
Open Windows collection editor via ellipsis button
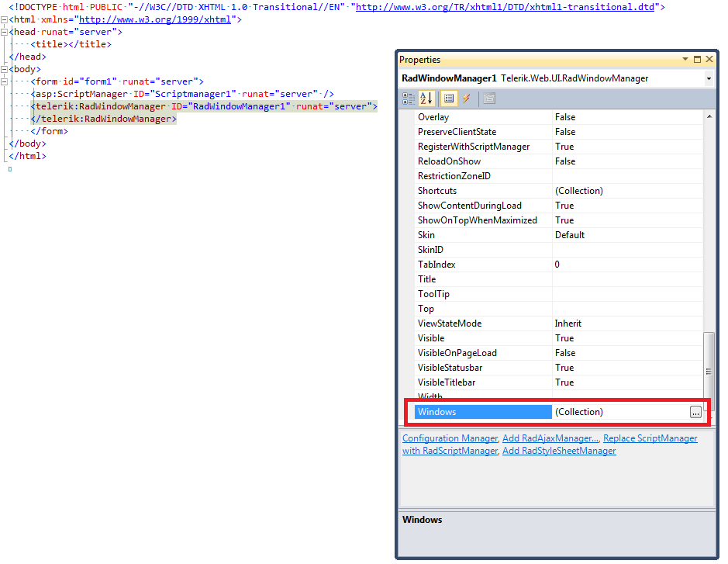695,412
